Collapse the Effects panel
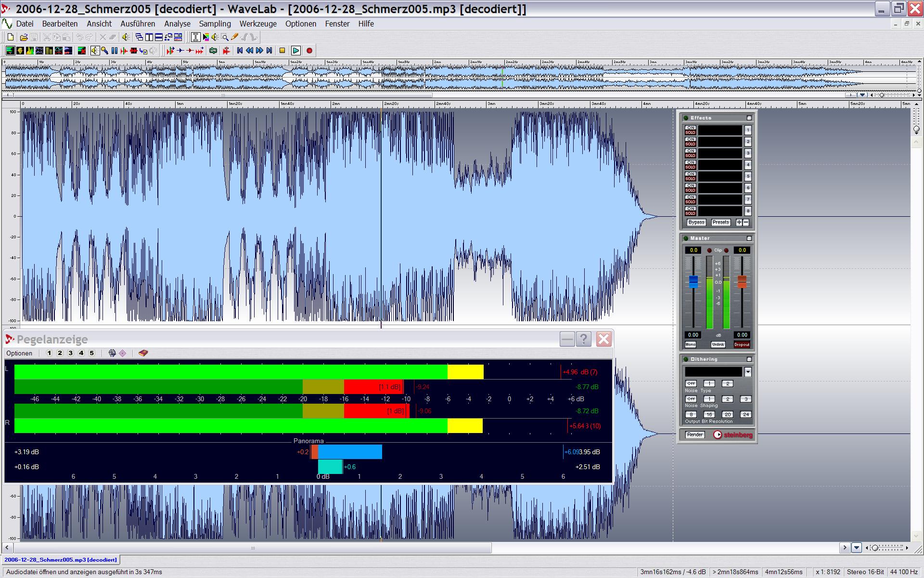Image resolution: width=924 pixels, height=578 pixels. [x=749, y=118]
